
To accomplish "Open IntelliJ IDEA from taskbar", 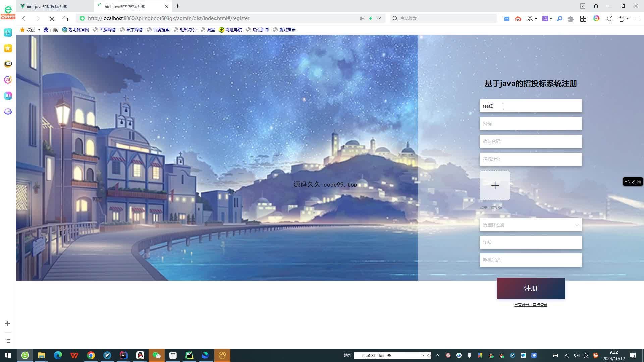I will point(123,355).
